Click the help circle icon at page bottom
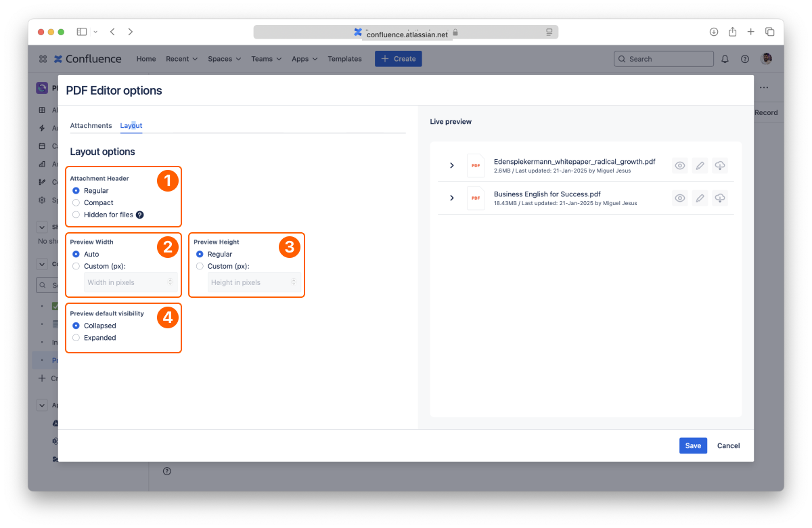The image size is (812, 528). pyautogui.click(x=167, y=471)
